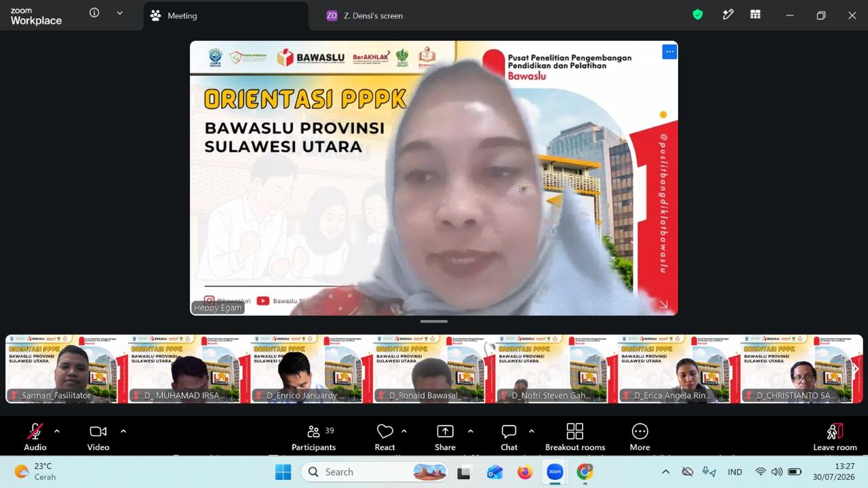Screen dimensions: 868x488
Task: Select D_Erica Angela Rin participant thumbnail
Action: coord(679,369)
